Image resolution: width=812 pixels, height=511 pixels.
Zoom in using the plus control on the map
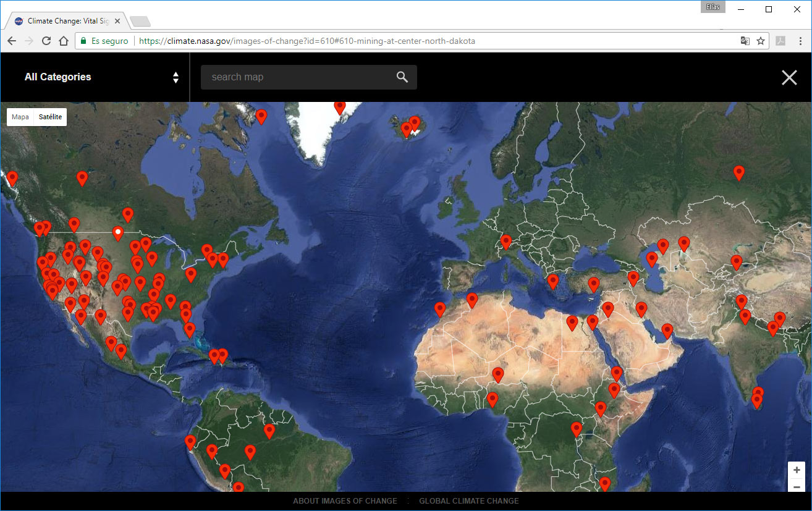point(796,470)
